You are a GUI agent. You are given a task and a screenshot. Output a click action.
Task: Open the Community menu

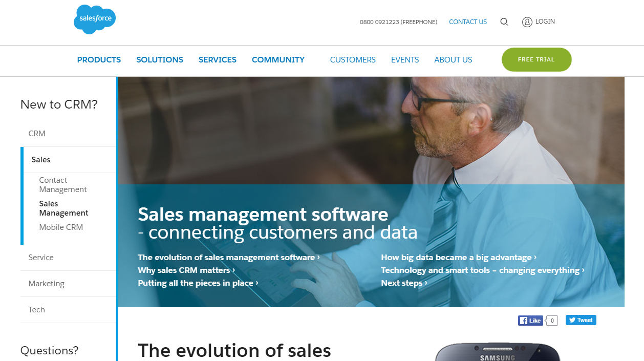pyautogui.click(x=278, y=60)
